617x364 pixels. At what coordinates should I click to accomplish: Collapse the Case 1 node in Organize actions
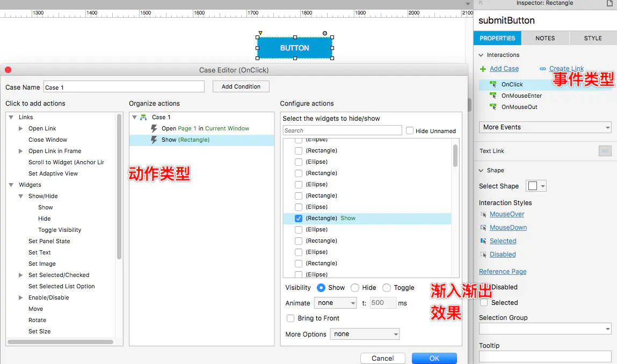tap(135, 117)
